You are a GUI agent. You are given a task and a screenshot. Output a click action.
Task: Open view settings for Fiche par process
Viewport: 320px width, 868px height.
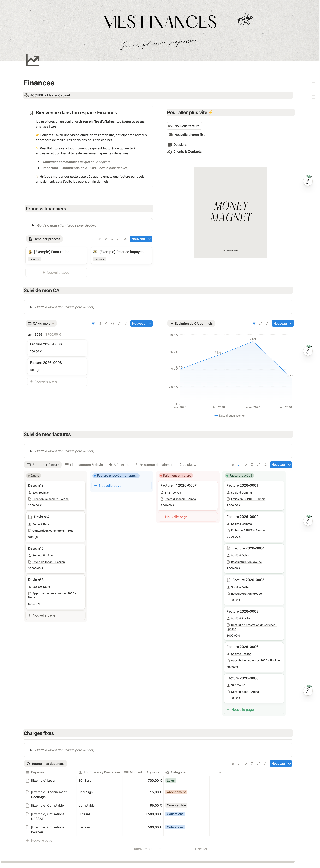[125, 239]
